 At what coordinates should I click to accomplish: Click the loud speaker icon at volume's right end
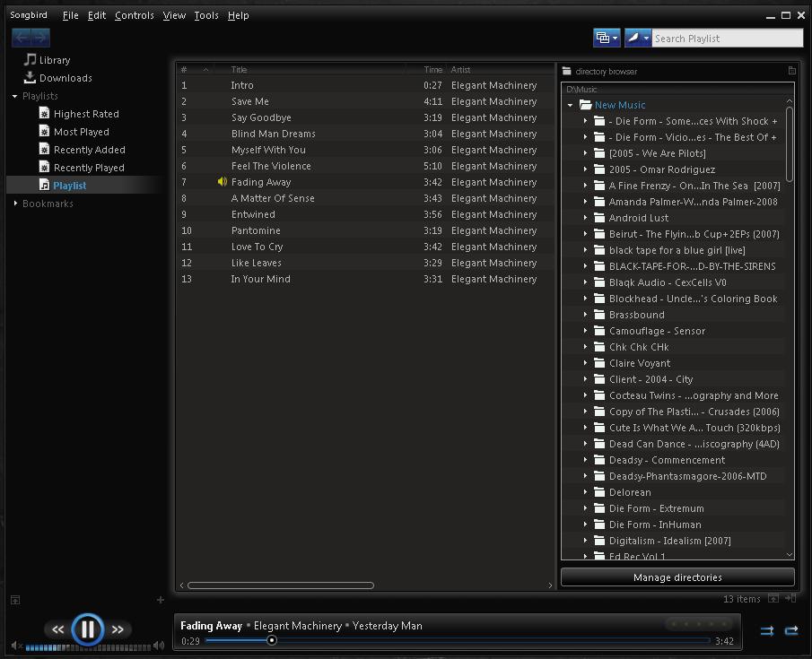159,646
